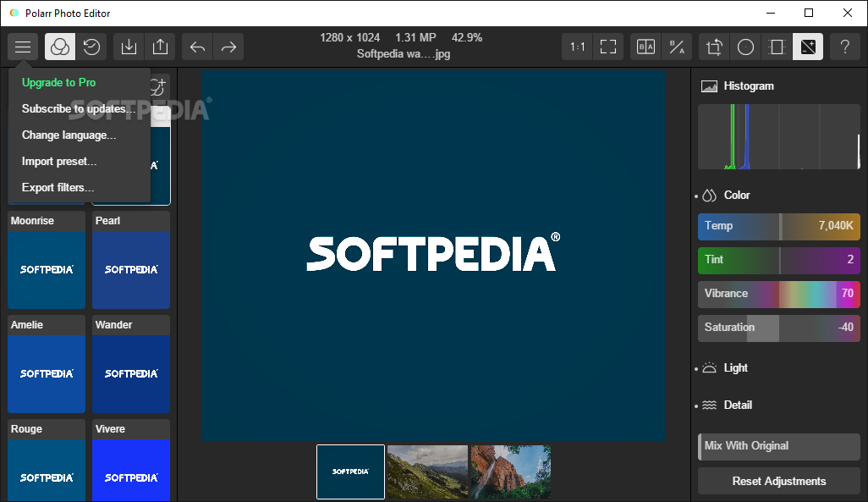Open the help question mark
The width and height of the screenshot is (868, 502).
(845, 47)
